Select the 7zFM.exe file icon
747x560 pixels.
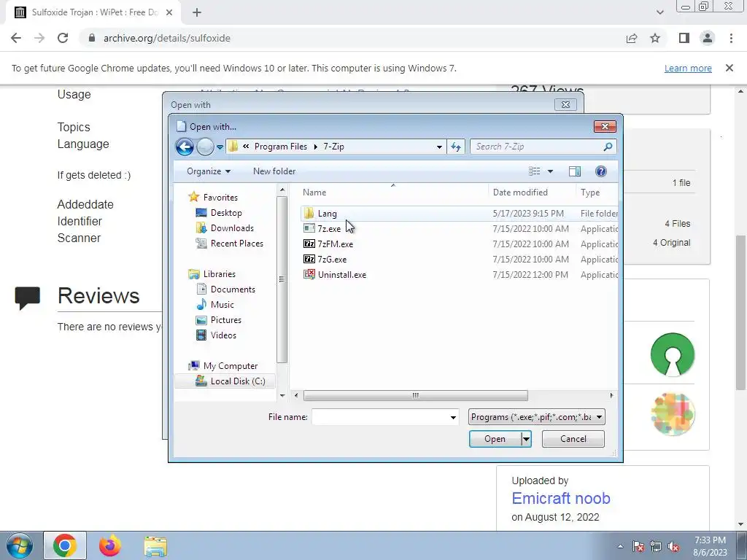pyautogui.click(x=309, y=244)
